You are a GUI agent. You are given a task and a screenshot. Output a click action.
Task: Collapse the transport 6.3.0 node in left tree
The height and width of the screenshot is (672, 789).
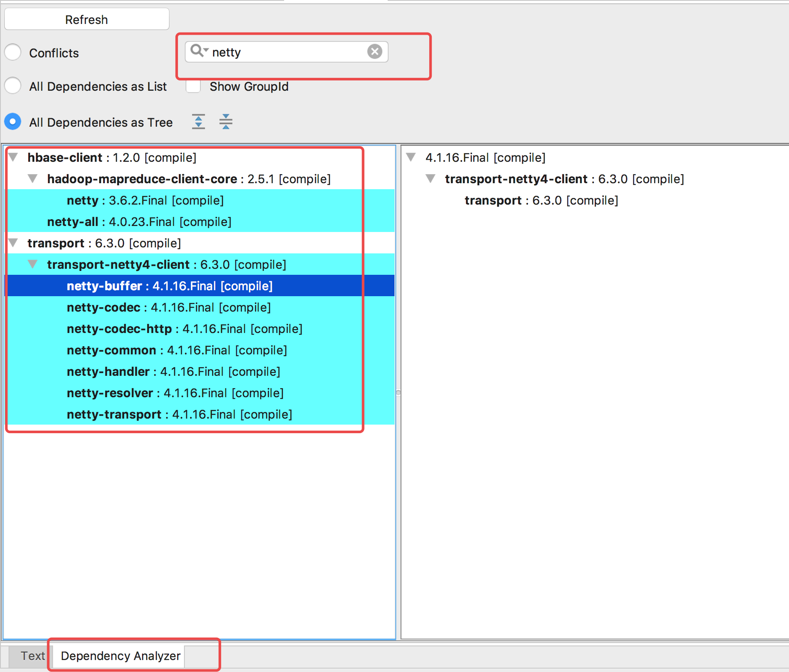[13, 243]
